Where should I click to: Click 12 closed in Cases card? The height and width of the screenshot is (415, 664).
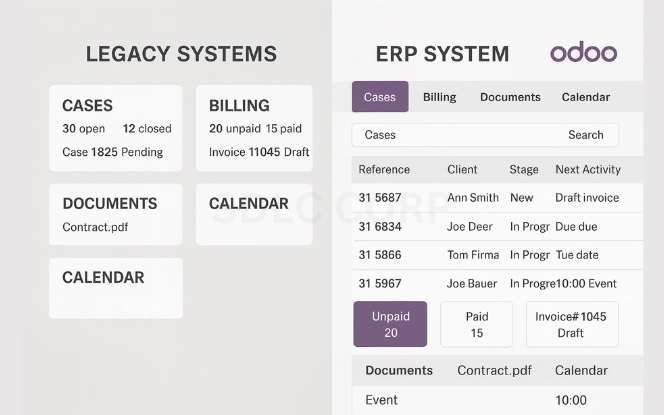click(147, 129)
